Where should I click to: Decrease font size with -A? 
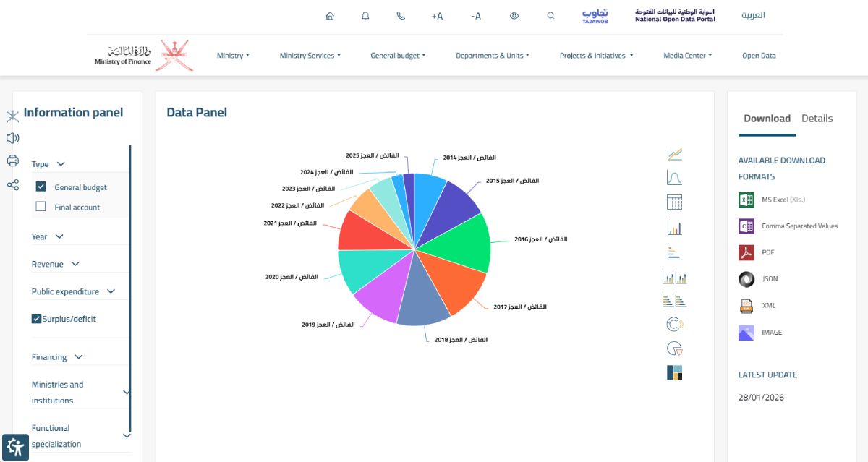click(x=475, y=16)
